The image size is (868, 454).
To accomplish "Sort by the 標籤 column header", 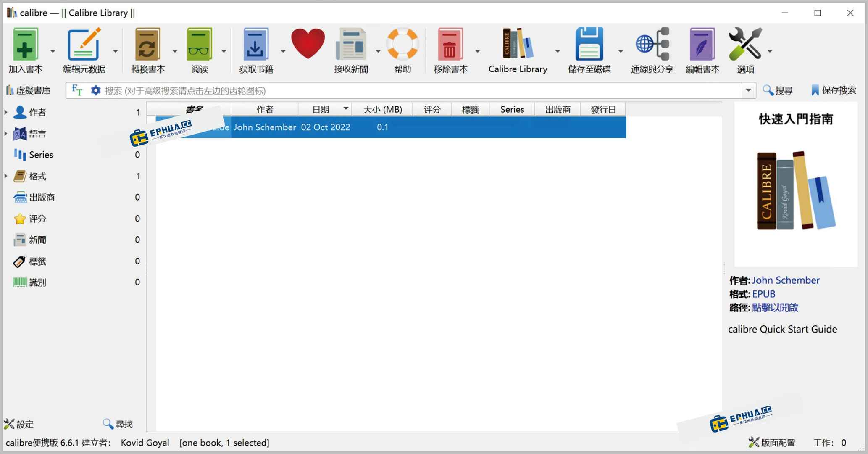I will (470, 109).
